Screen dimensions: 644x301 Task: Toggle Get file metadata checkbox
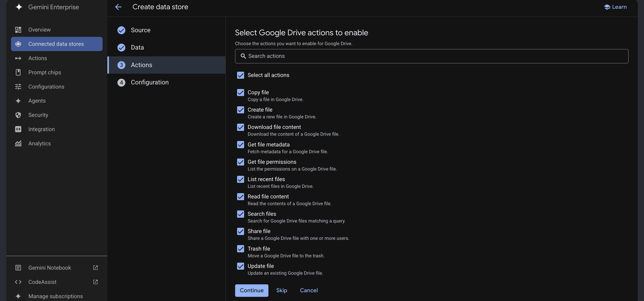click(x=241, y=145)
